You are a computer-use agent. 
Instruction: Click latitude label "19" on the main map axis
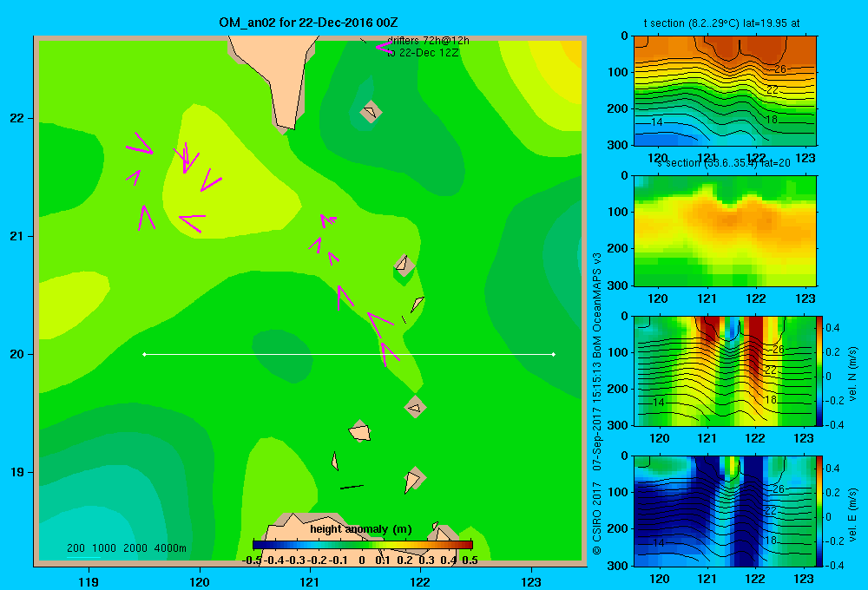coord(16,472)
